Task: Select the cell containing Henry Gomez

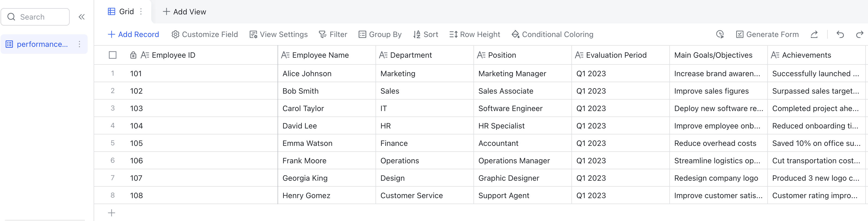Action: pyautogui.click(x=327, y=195)
